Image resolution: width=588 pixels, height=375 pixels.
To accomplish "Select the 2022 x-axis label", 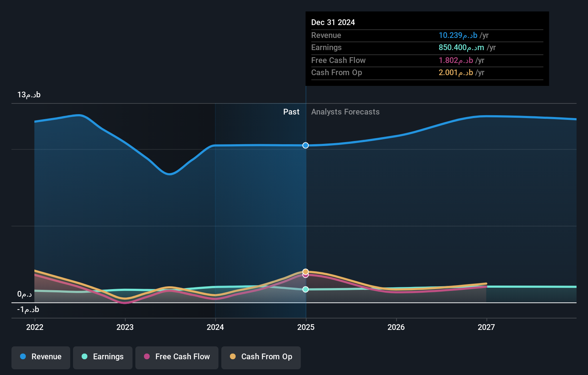I will click(35, 327).
